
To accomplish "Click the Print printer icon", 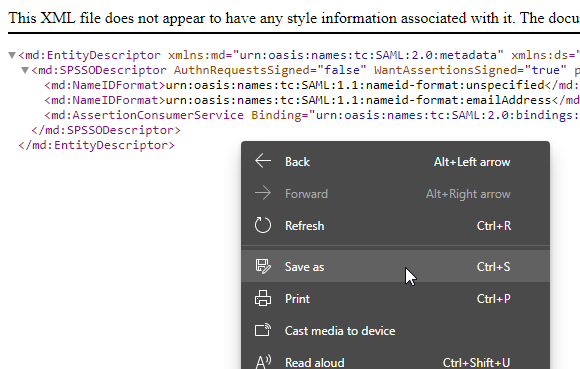I will click(263, 298).
